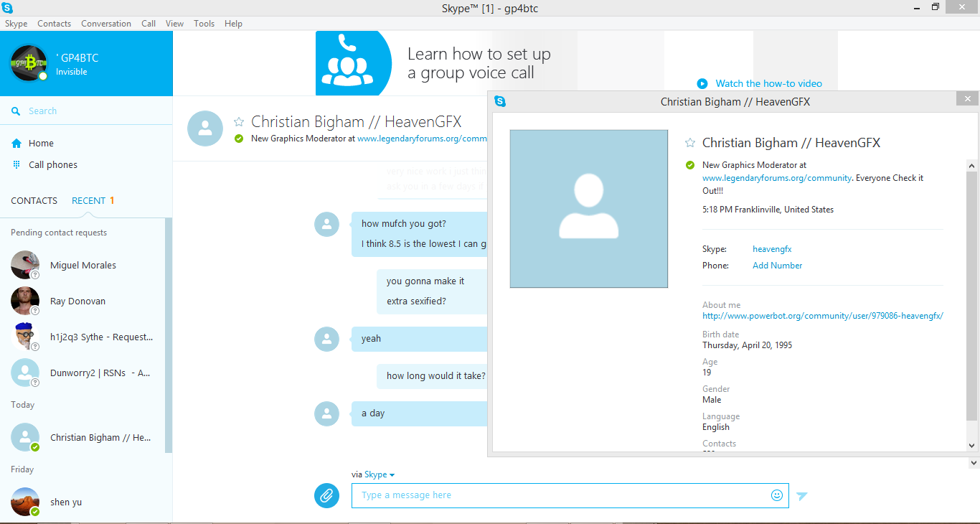Click profile window scrollbar down arrow

click(972, 446)
